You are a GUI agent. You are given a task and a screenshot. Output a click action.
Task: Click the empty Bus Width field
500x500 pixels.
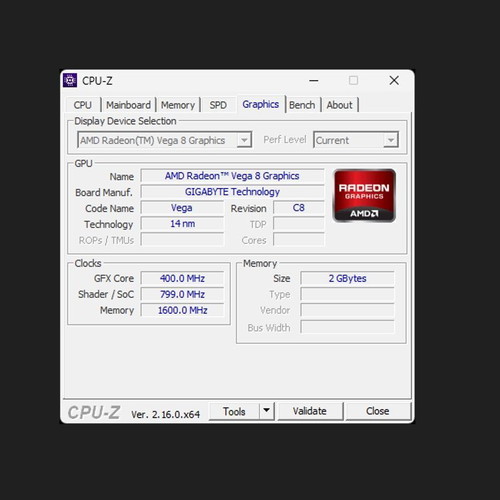347,327
